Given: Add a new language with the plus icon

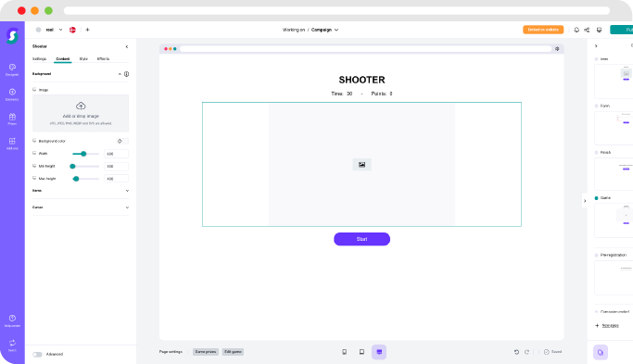Looking at the screenshot, I should coord(87,30).
